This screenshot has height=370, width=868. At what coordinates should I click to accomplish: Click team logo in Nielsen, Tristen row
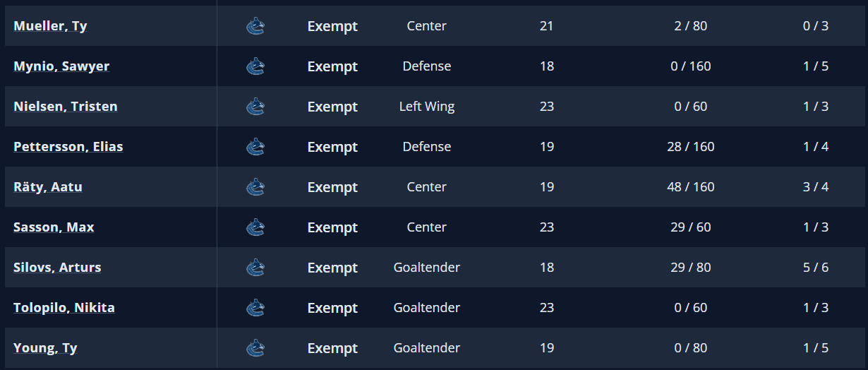click(x=255, y=107)
